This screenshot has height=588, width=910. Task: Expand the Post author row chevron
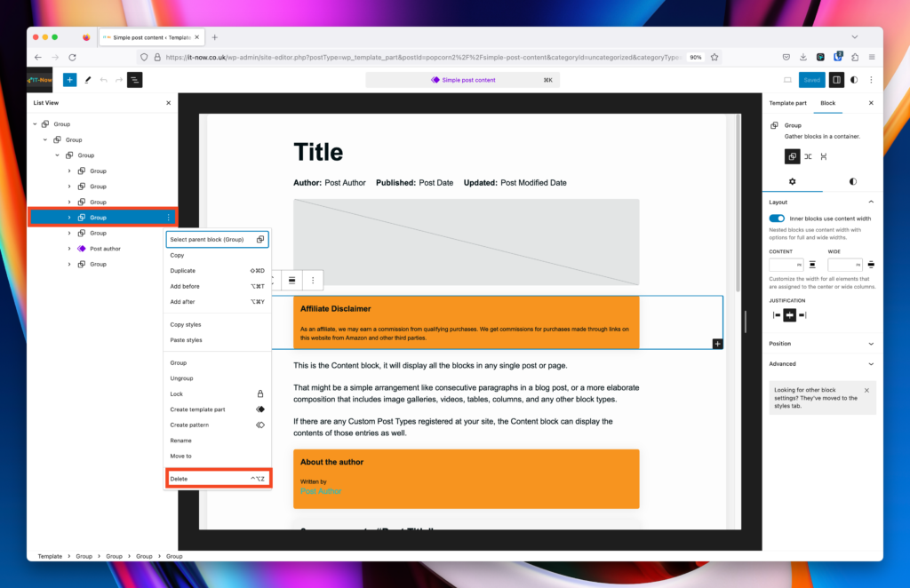point(69,249)
